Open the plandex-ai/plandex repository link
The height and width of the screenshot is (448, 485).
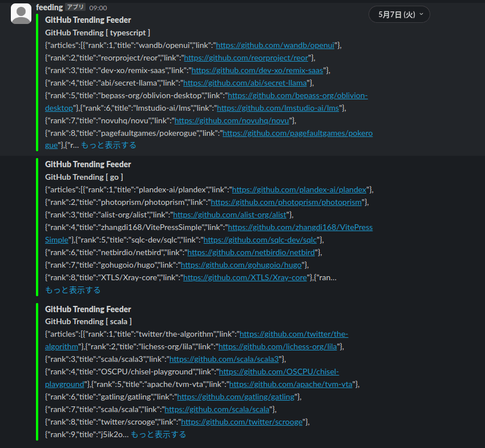point(298,189)
